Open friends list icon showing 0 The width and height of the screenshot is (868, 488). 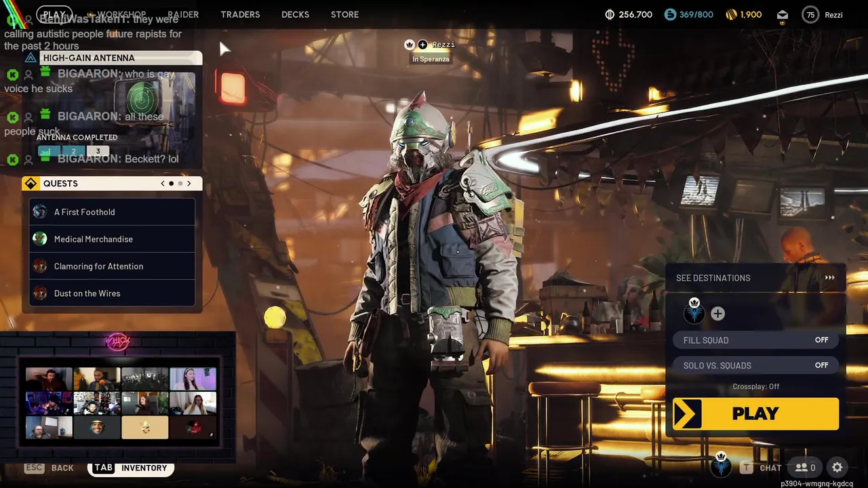[806, 468]
